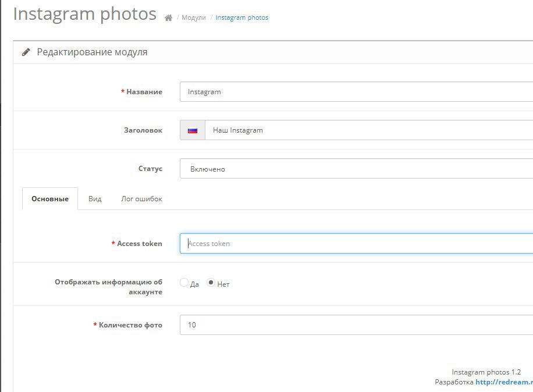The image size is (533, 392).
Task: Click the Статус field label
Action: click(x=150, y=169)
